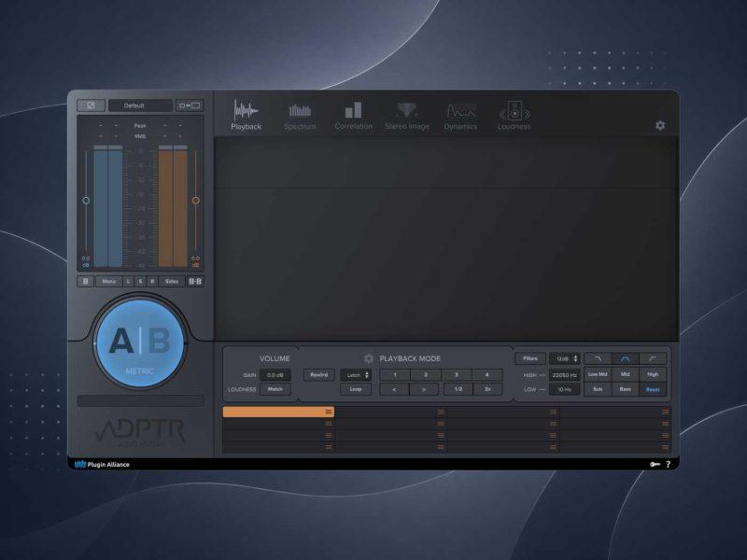Click the blue Reset filter button
Viewport: 747px width, 560px height.
(x=653, y=389)
